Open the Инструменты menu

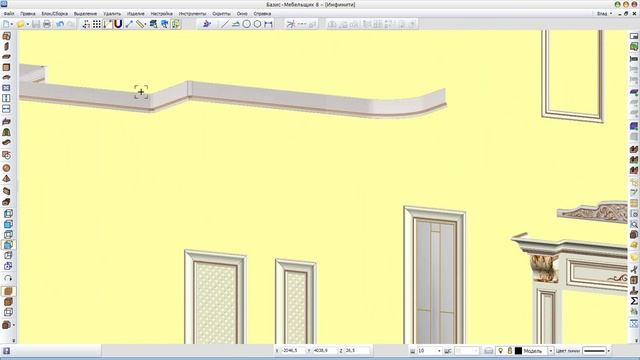click(193, 13)
